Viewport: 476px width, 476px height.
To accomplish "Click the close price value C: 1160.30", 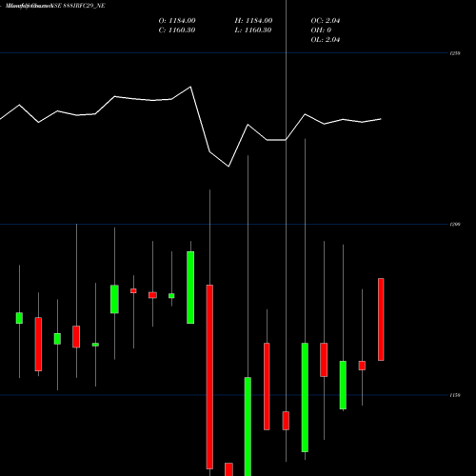I will point(177,30).
